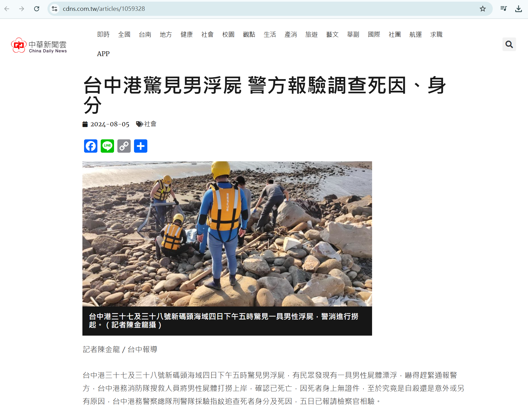Open the 國際 section
This screenshot has height=420, width=528.
[374, 34]
